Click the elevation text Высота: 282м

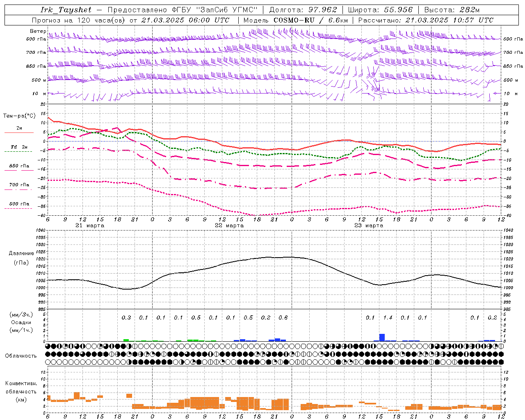452,10
